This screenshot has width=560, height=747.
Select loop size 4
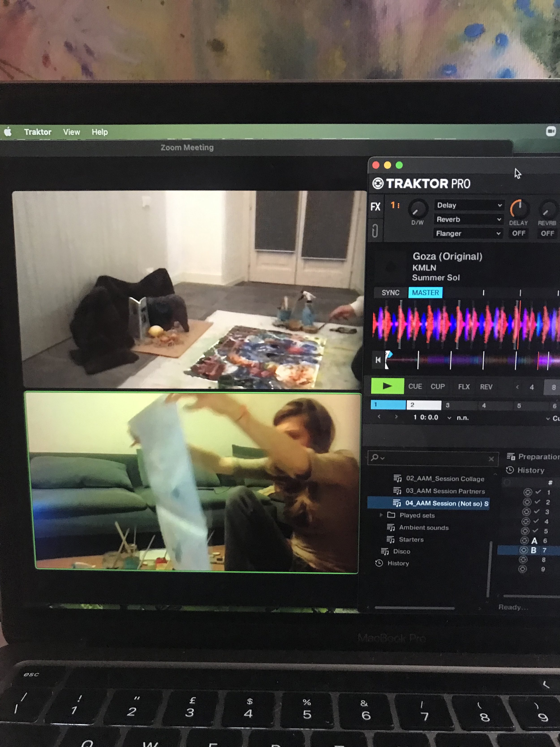coord(532,387)
